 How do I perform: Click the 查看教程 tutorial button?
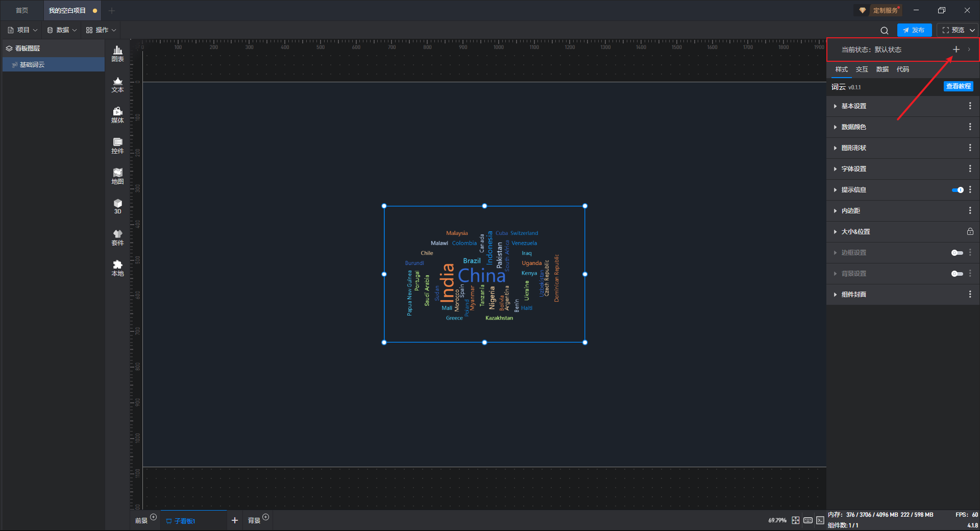(x=958, y=86)
